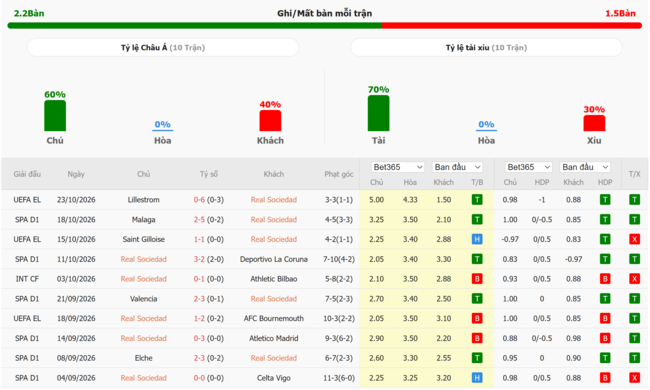Image resolution: width=650 pixels, height=390 pixels.
Task: Click INT CF league cell
Action: [x=27, y=279]
